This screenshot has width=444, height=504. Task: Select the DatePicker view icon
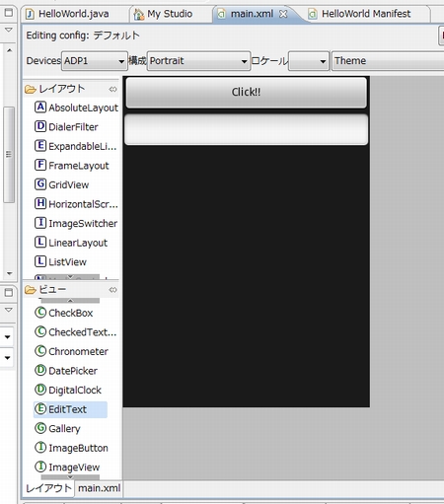tap(40, 370)
